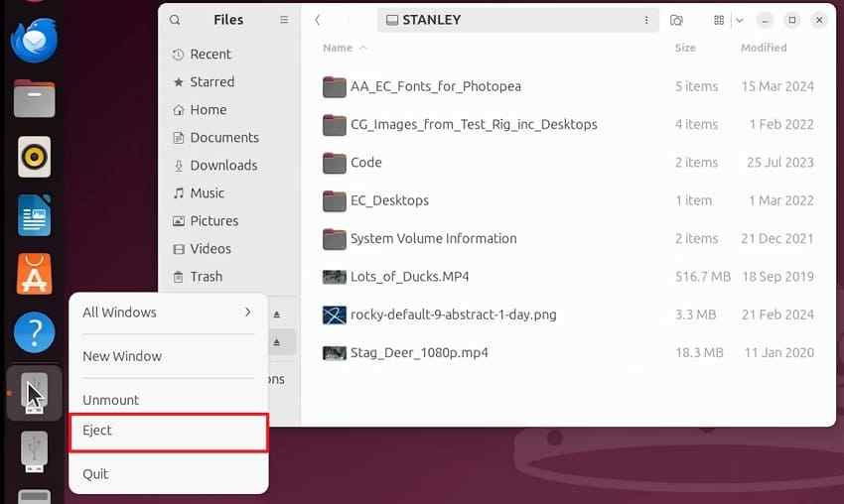Click the lower sidebar eject icon
The width and height of the screenshot is (844, 504).
click(277, 342)
